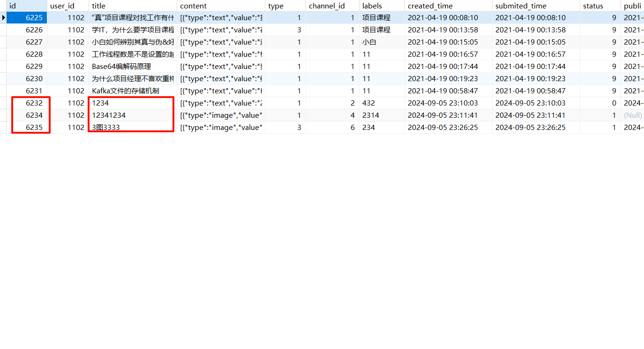The width and height of the screenshot is (644, 349).
Task: Click the title column header
Action: click(x=133, y=6)
